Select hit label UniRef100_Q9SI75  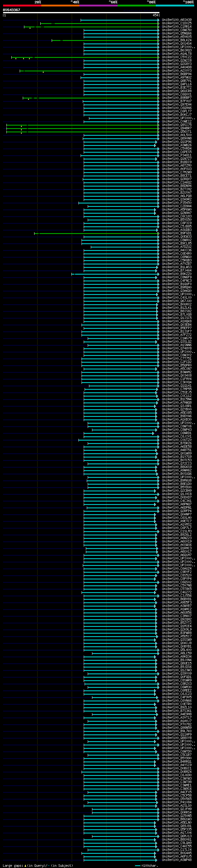point(177,125)
